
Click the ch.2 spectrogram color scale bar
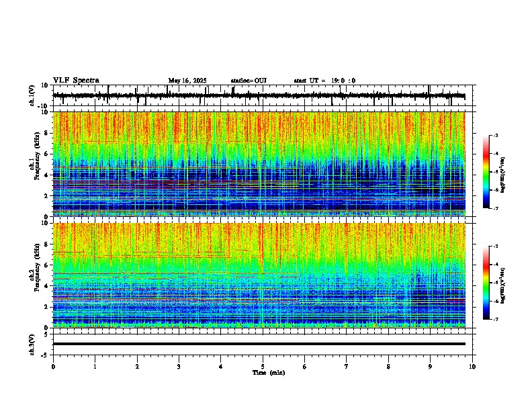pos(486,283)
